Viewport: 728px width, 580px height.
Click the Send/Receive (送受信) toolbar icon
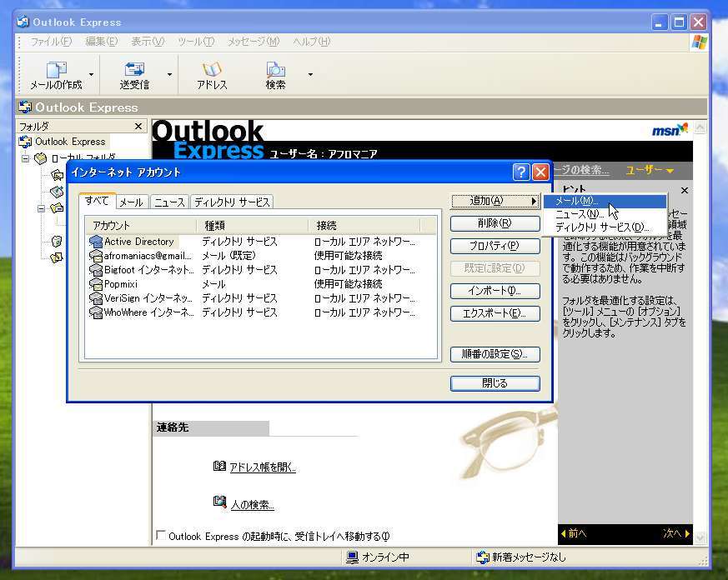[134, 70]
